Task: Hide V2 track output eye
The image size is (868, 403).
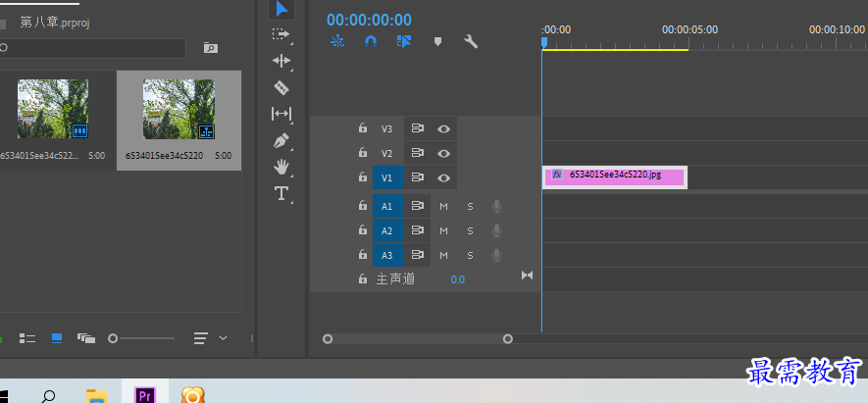Action: (x=443, y=153)
